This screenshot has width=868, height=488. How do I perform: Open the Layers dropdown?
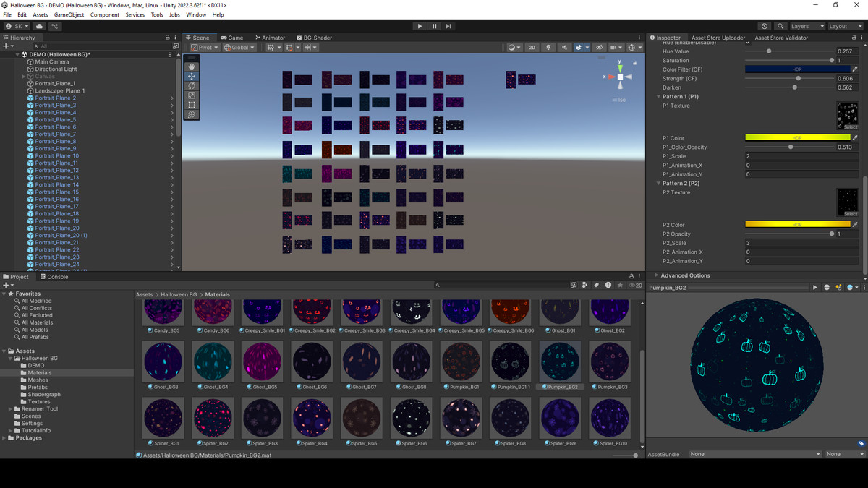(806, 26)
